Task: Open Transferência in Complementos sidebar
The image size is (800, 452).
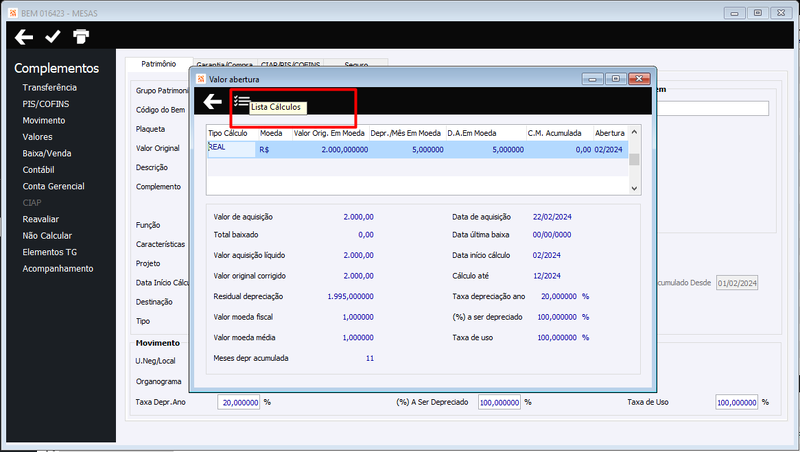Action: tap(49, 87)
